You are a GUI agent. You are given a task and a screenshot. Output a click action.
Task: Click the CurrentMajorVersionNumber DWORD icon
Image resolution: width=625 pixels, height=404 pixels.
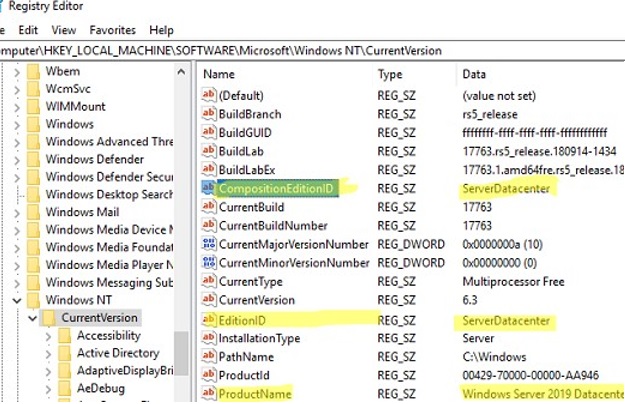coord(209,244)
